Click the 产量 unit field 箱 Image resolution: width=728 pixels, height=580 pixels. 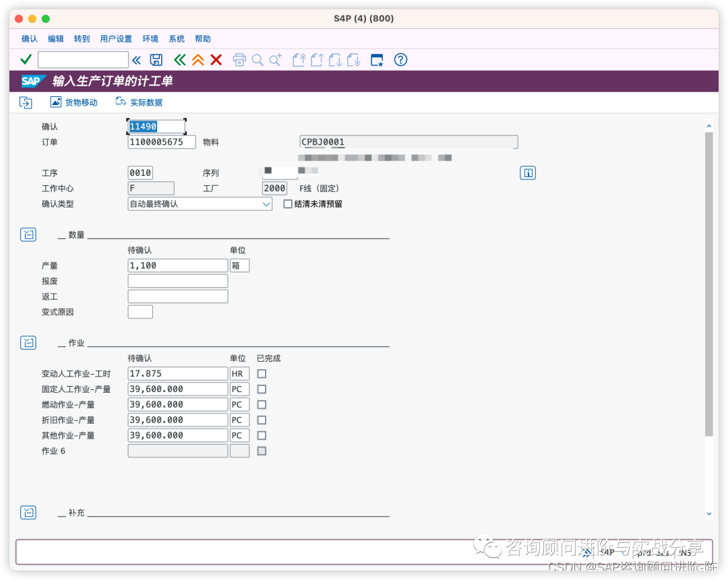pyautogui.click(x=239, y=265)
